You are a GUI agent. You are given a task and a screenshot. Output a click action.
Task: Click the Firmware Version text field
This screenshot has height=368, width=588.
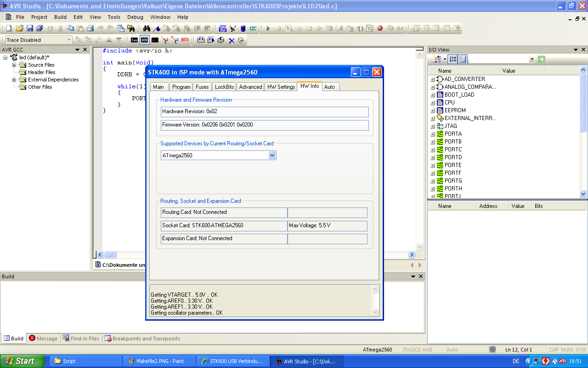tap(265, 125)
